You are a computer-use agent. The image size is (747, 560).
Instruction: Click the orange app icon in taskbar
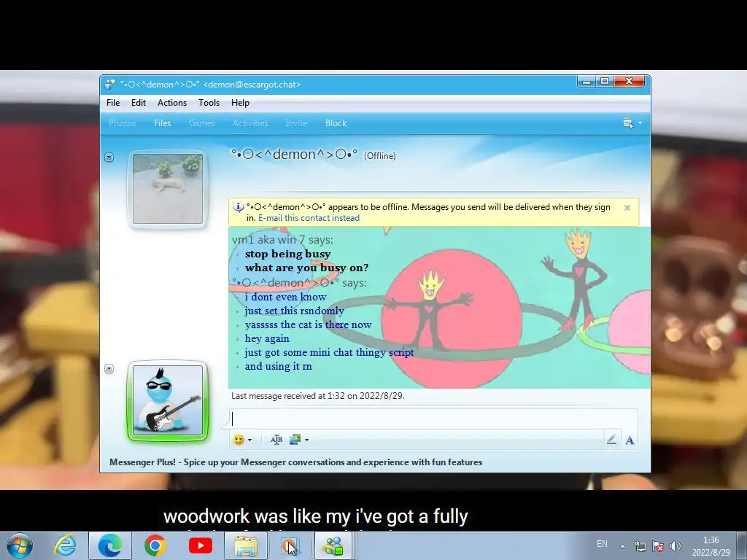point(290,545)
